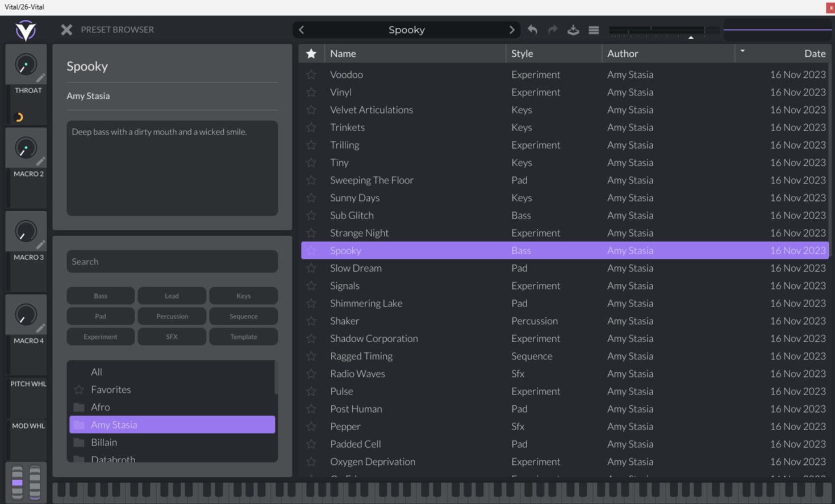
Task: Open the Spooky preset name selector
Action: click(407, 30)
